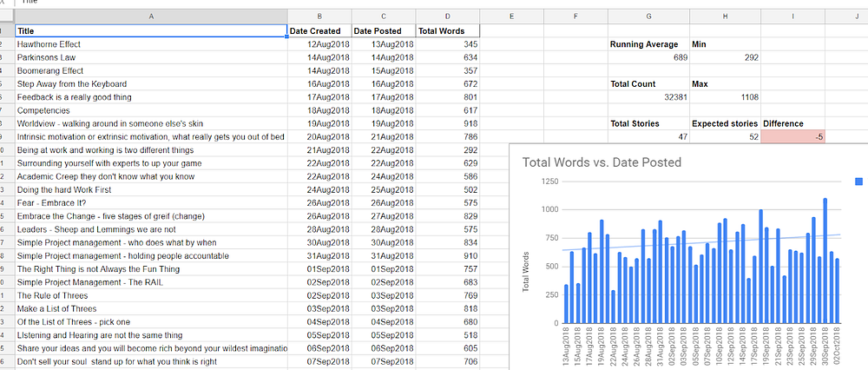Click the blue legend swatch beside chart

pyautogui.click(x=858, y=182)
